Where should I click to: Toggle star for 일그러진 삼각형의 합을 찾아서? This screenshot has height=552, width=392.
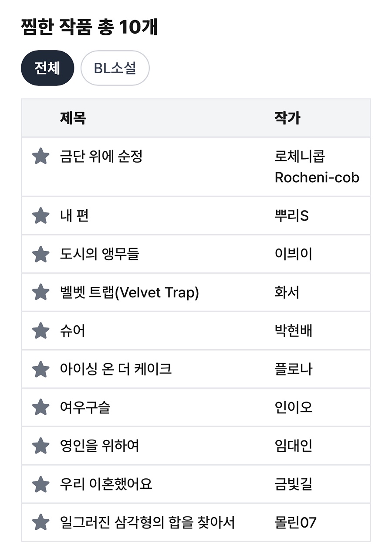click(x=41, y=522)
